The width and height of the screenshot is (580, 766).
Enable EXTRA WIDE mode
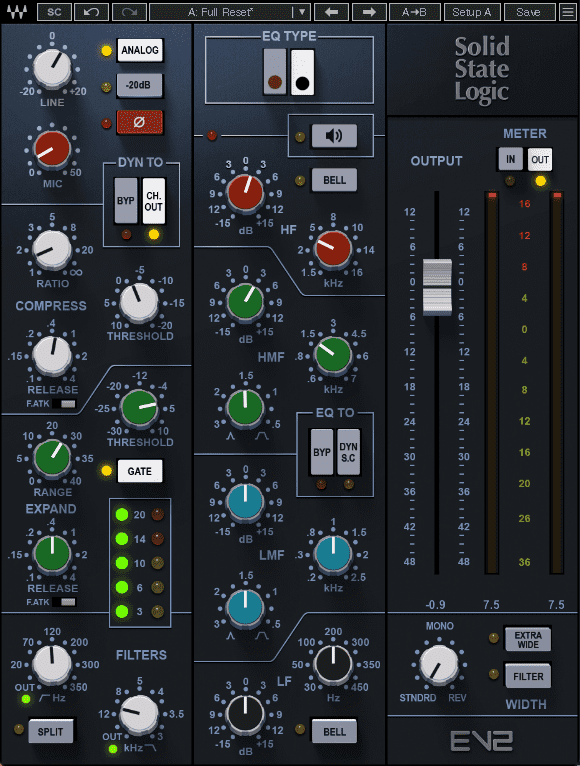[x=528, y=639]
